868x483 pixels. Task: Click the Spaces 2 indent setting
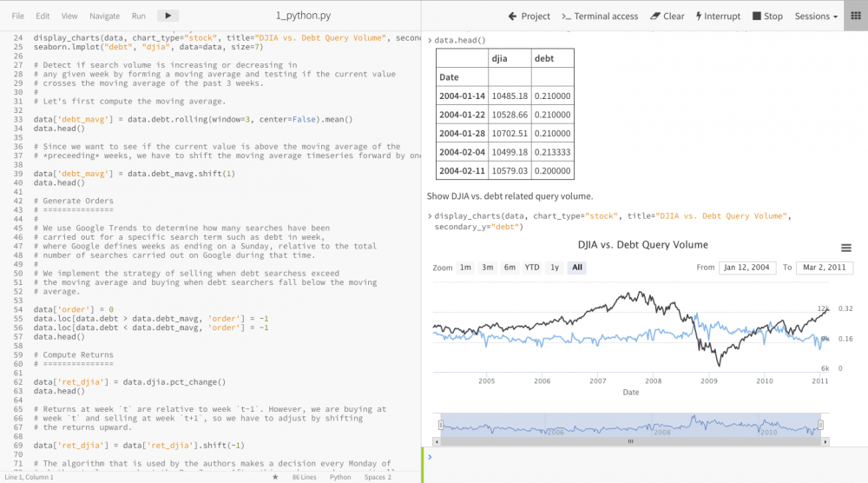[378, 477]
